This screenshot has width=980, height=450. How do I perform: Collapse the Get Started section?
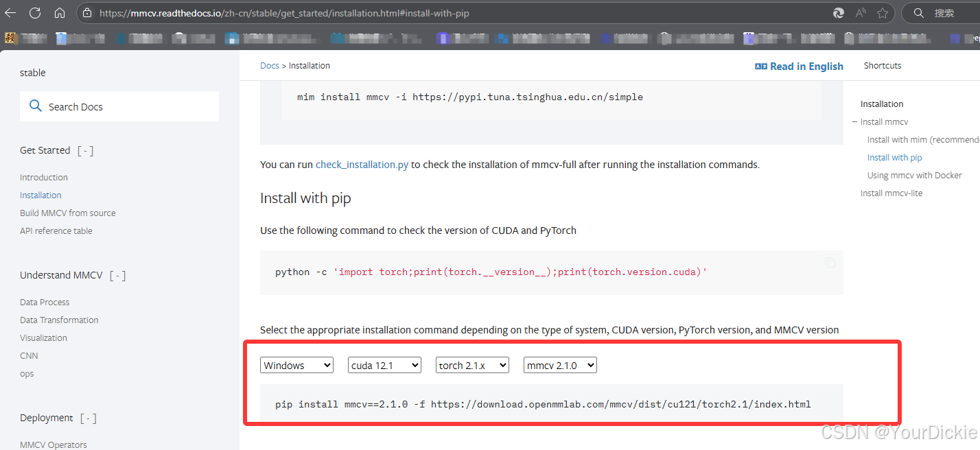click(x=84, y=150)
